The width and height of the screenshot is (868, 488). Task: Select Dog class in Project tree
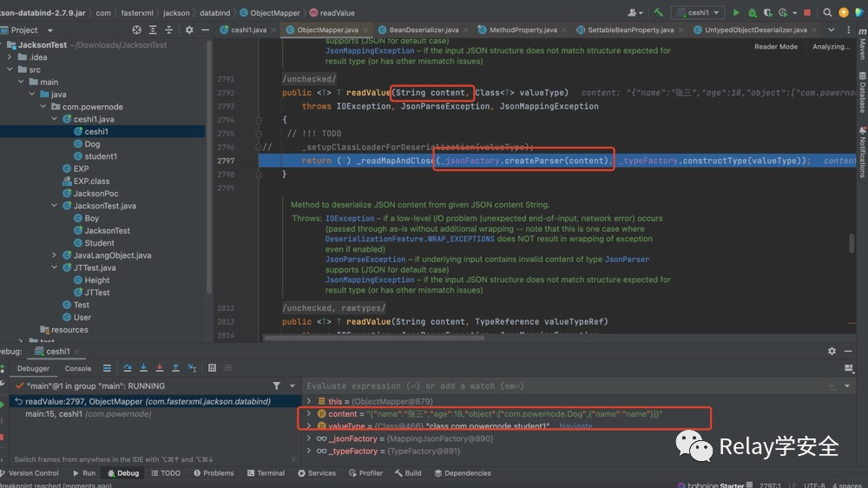click(x=93, y=144)
